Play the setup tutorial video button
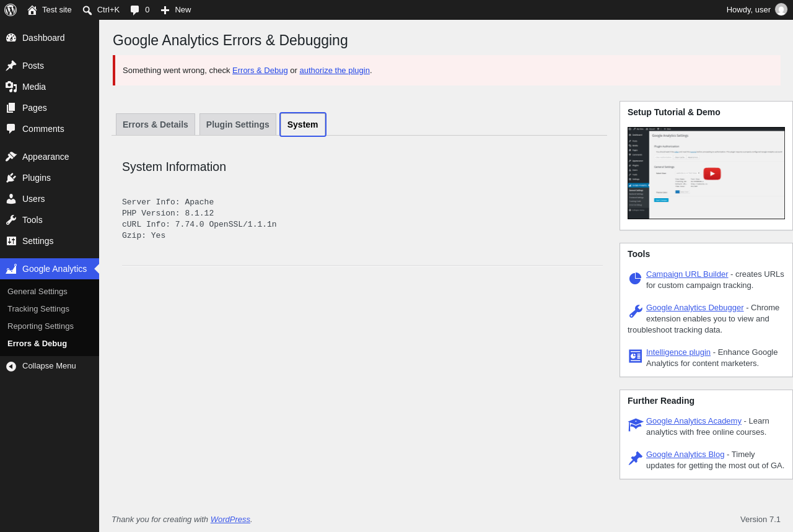This screenshot has width=793, height=532. (x=712, y=173)
